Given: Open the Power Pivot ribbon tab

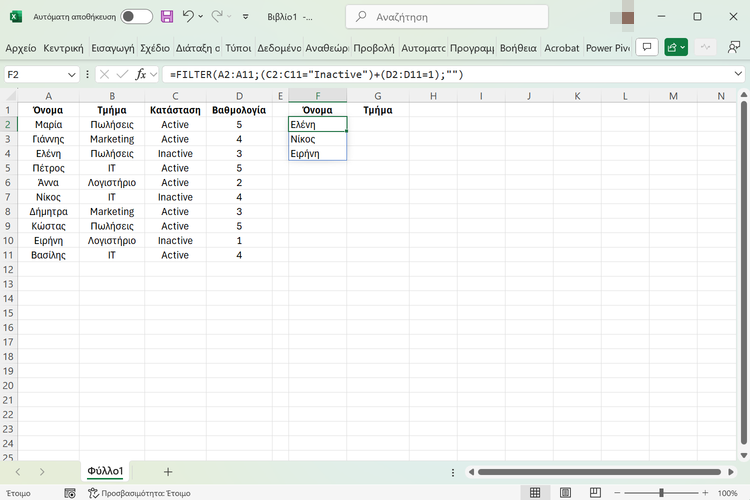Looking at the screenshot, I should pyautogui.click(x=607, y=48).
